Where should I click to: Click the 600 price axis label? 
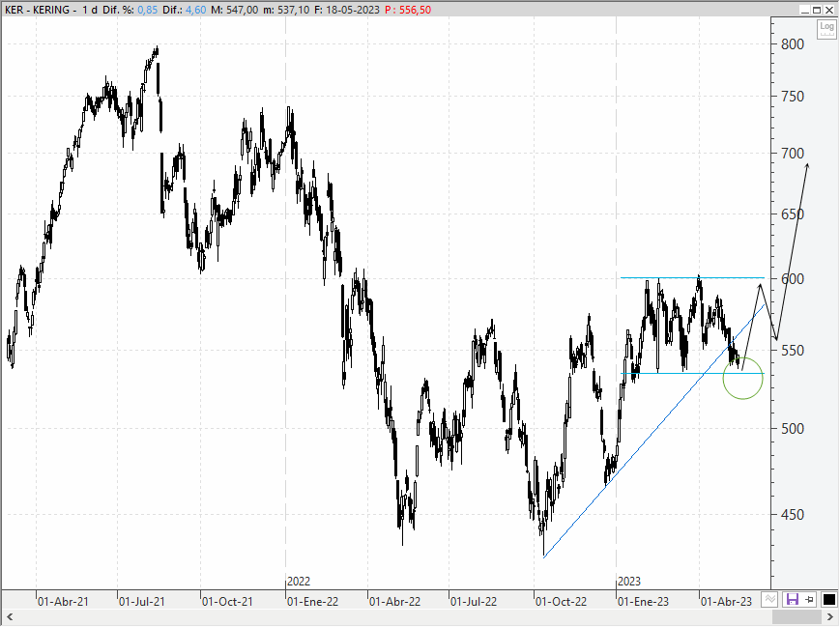click(x=793, y=279)
